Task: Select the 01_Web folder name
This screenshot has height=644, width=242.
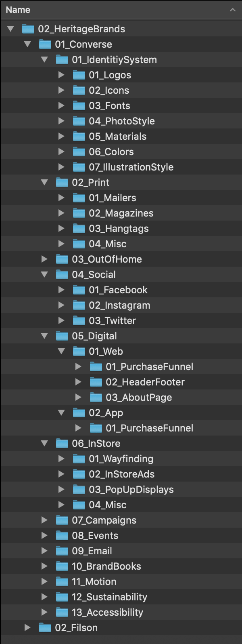Action: point(106,351)
